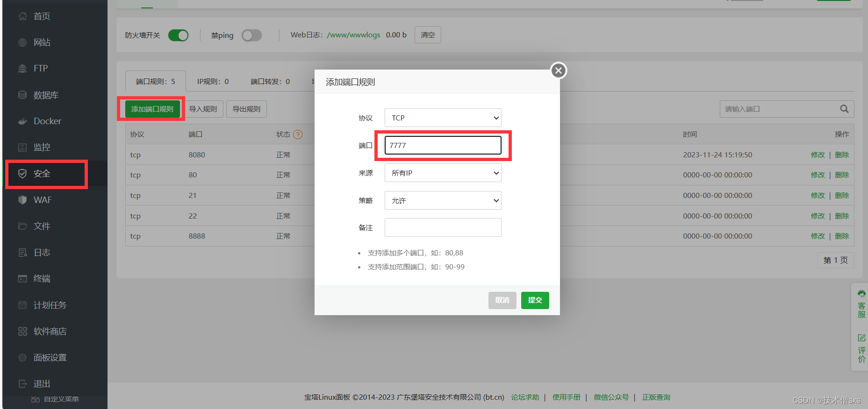This screenshot has width=868, height=409.
Task: Click the 提交 button in dialog
Action: [x=535, y=300]
